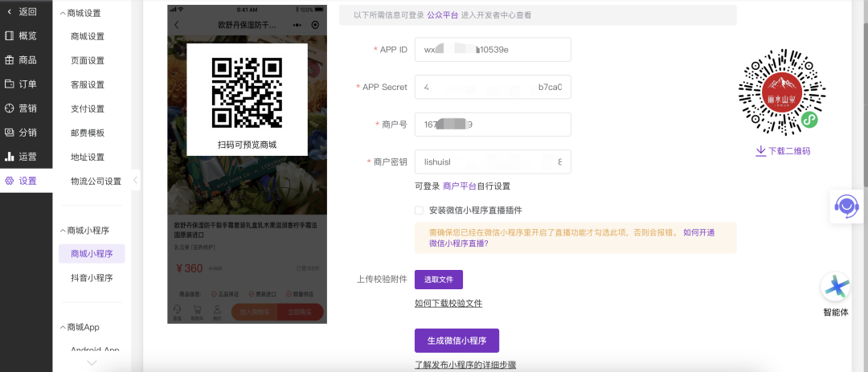Click the APP Secret input field
The image size is (868, 372).
(493, 87)
